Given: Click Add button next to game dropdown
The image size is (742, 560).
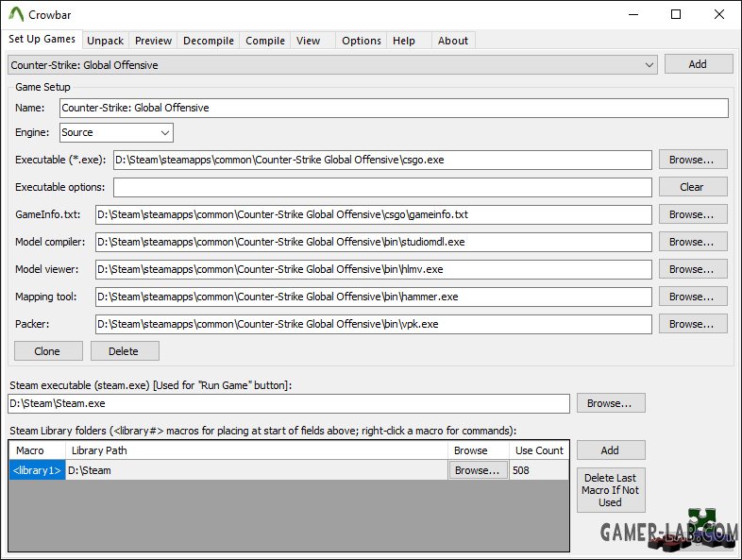Looking at the screenshot, I should (x=698, y=64).
